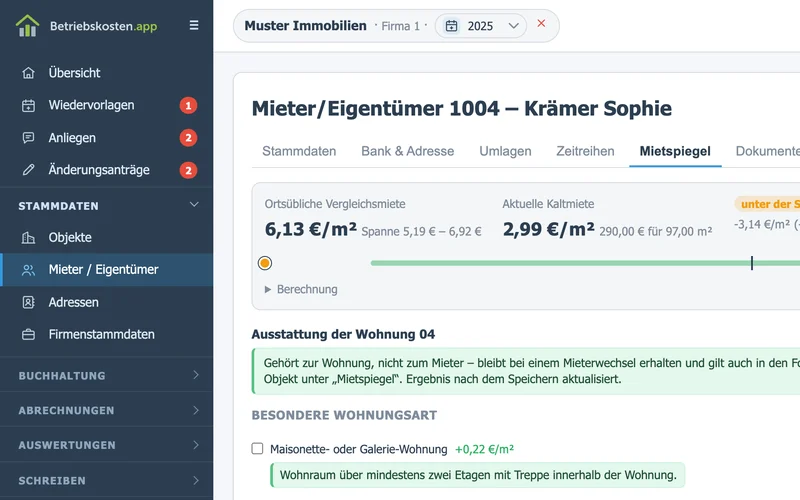This screenshot has height=500, width=800.
Task: Open the year 2025 dropdown
Action: point(481,26)
